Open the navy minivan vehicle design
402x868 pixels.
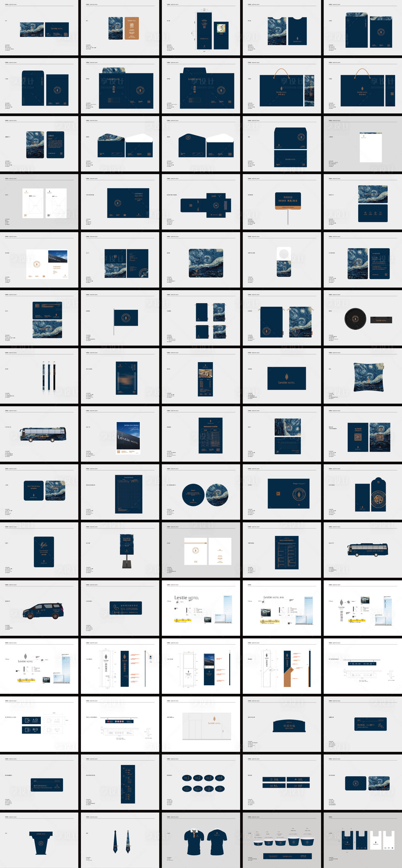pos(43,610)
